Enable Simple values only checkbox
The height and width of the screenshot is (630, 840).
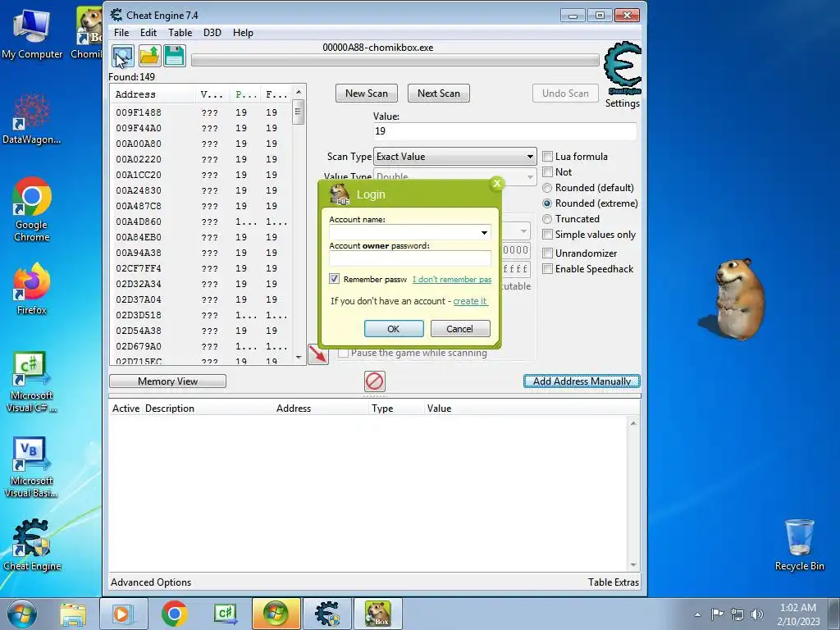coord(547,235)
